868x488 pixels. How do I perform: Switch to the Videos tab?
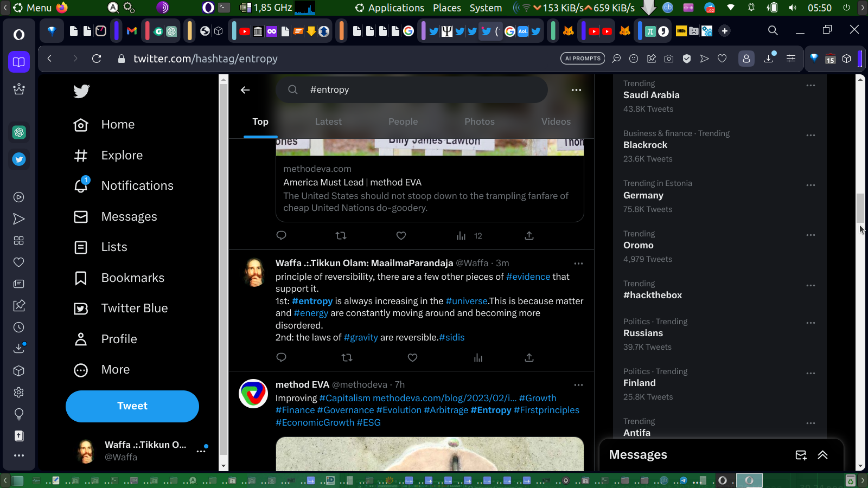tap(556, 122)
